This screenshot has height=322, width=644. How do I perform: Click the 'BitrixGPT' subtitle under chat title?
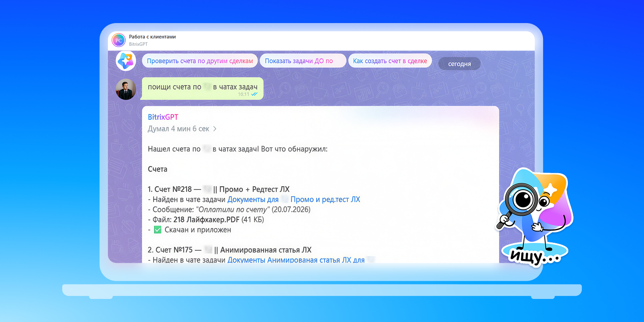click(138, 44)
